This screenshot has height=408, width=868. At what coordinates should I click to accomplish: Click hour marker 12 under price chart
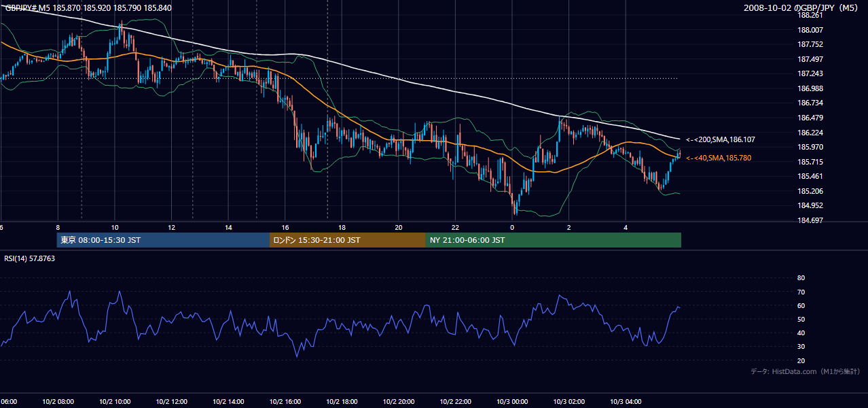(171, 227)
